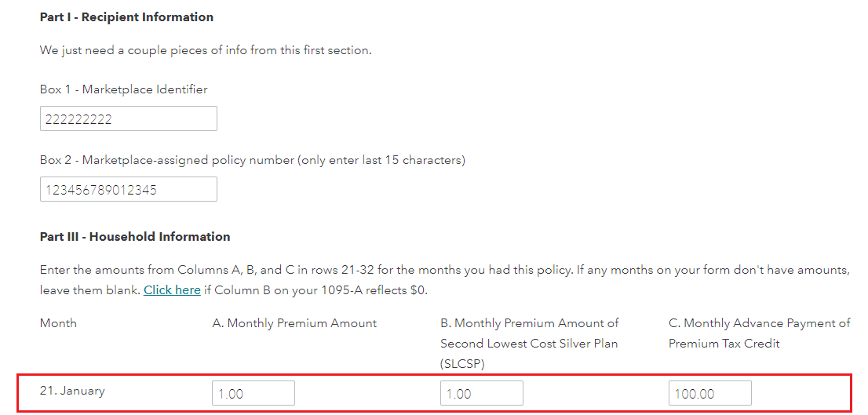Open the "Click here" link

click(172, 290)
